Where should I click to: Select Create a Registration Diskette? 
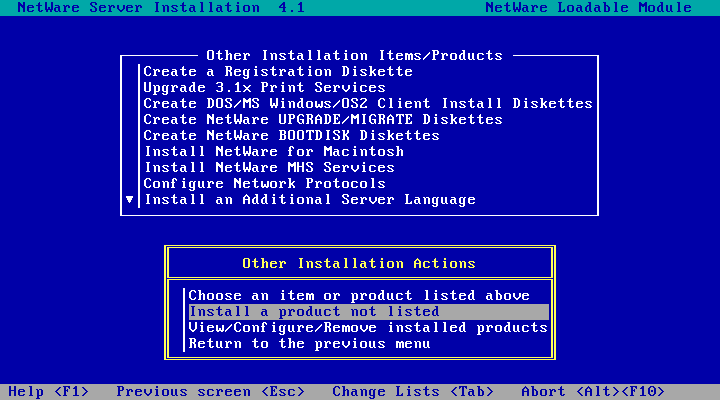pyautogui.click(x=278, y=72)
